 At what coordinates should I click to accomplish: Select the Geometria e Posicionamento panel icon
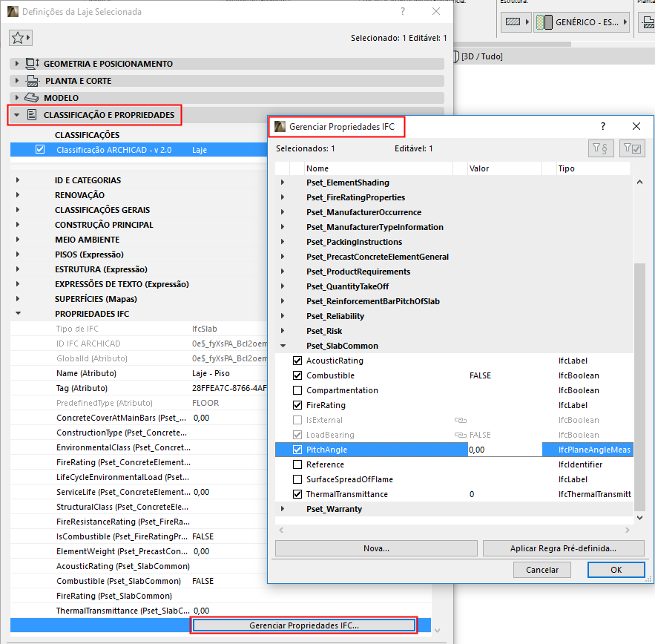coord(31,65)
